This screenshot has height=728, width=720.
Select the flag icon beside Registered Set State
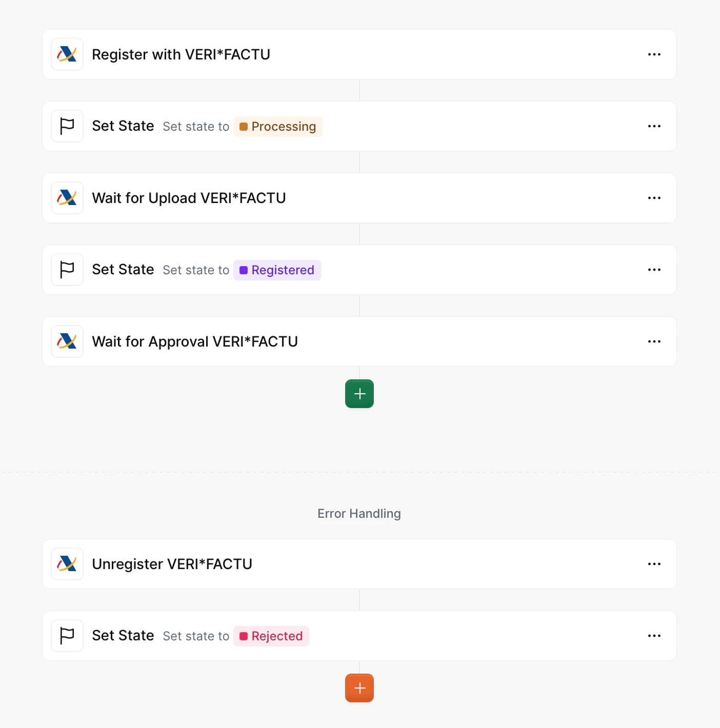click(x=67, y=270)
